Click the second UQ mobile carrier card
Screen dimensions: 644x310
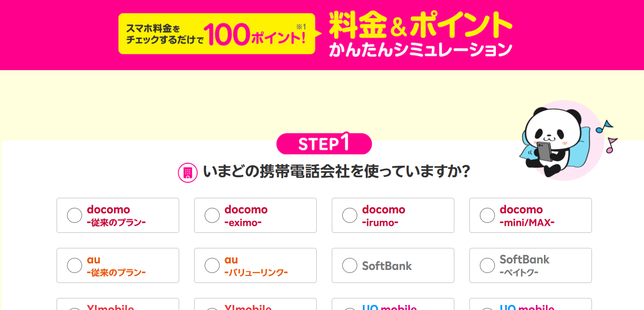click(x=530, y=304)
